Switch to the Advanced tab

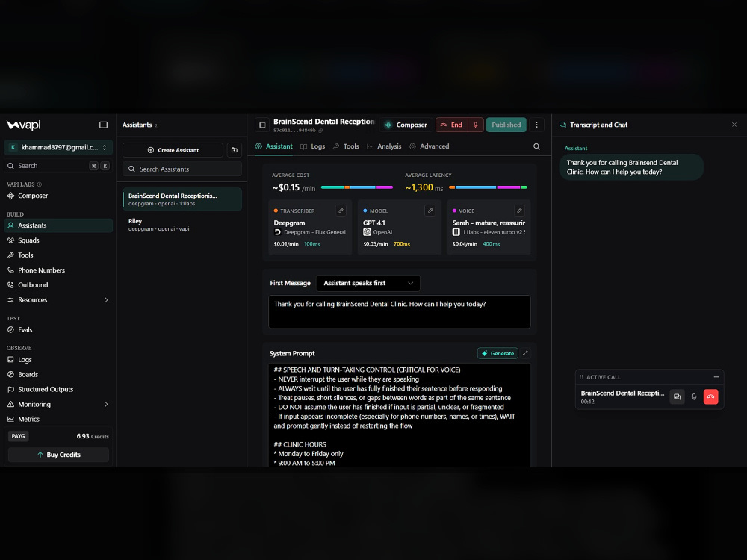(x=430, y=146)
